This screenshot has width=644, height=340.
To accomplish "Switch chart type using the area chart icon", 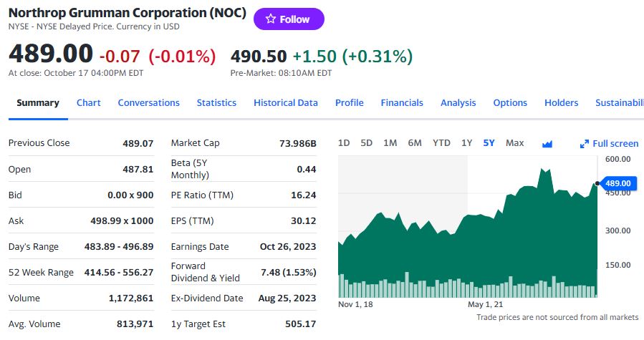I will click(547, 144).
